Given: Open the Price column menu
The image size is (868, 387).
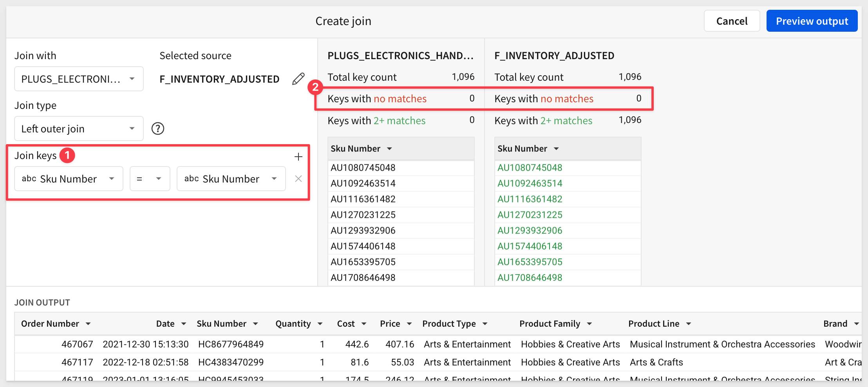Looking at the screenshot, I should click(409, 324).
